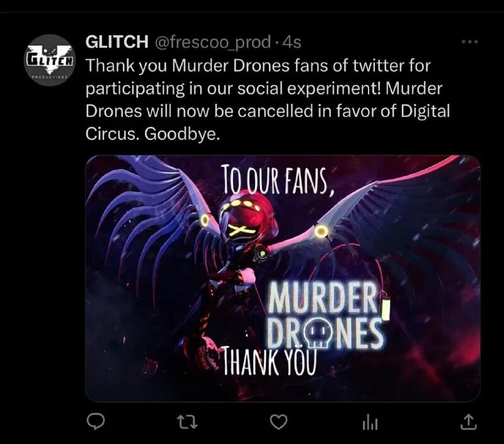This screenshot has width=504, height=444.
Task: Open the share upload arrow icon
Action: (468, 422)
